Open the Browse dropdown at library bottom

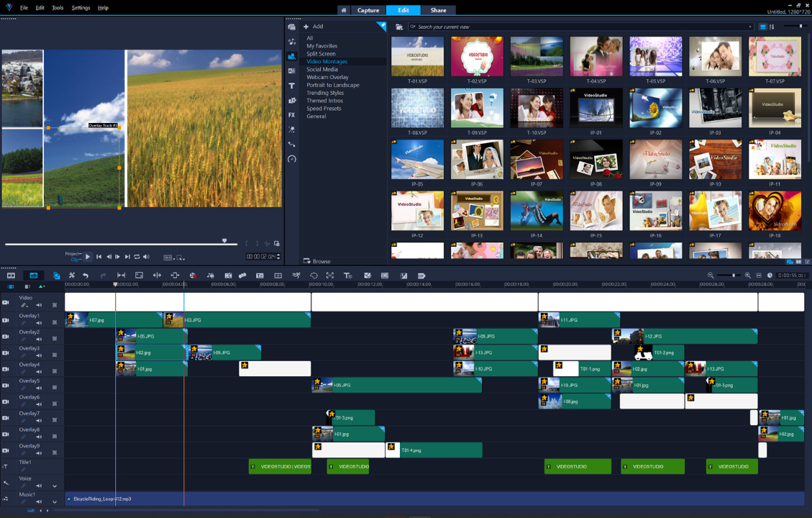click(x=317, y=261)
